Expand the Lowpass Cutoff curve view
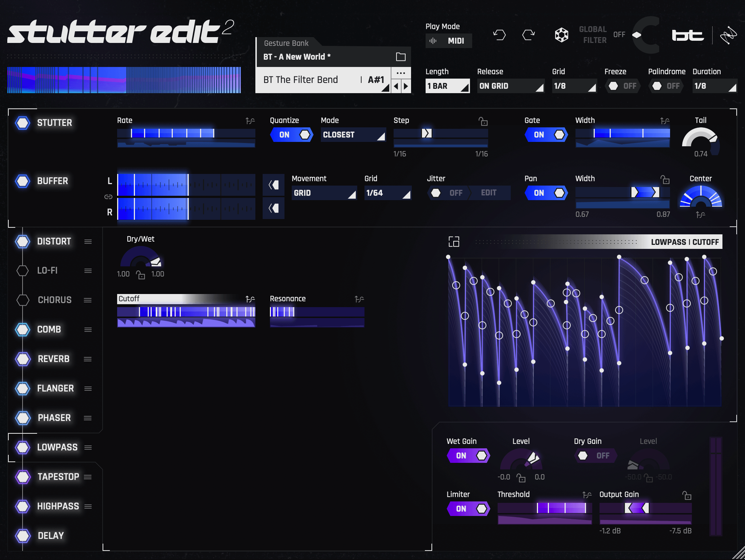Viewport: 745px width, 560px height. click(x=454, y=242)
